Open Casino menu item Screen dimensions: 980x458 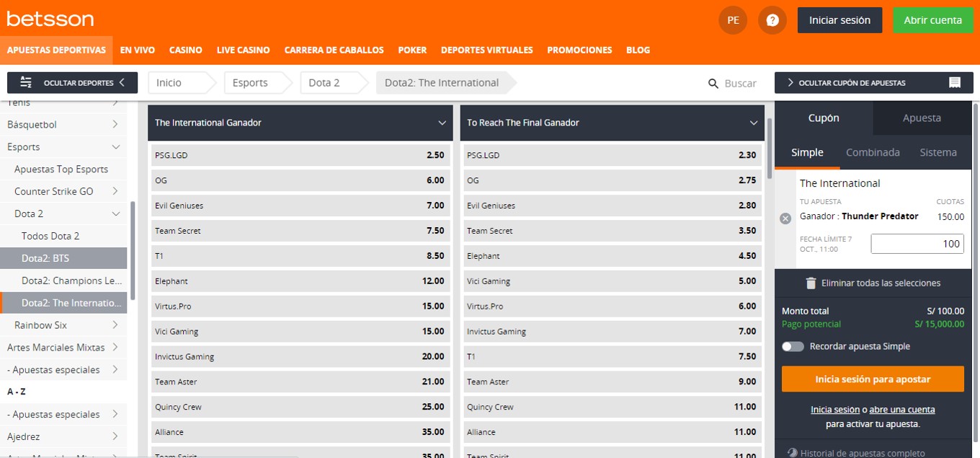pyautogui.click(x=185, y=50)
